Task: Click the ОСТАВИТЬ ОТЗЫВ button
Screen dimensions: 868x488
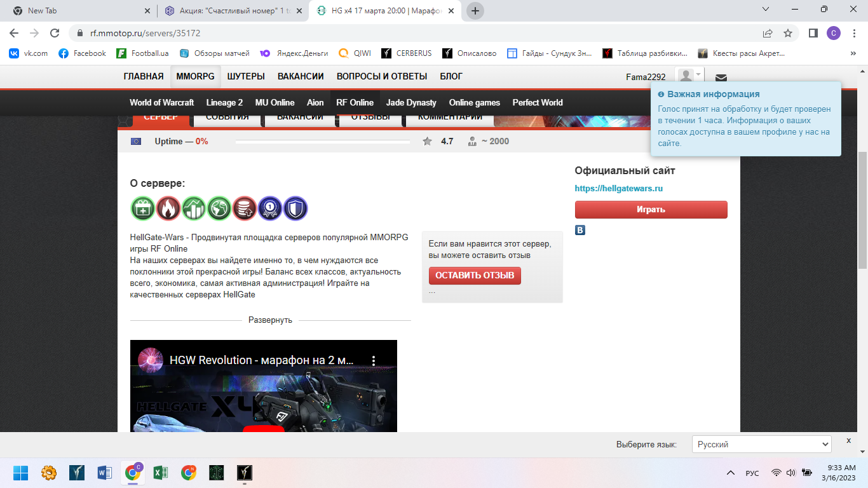Action: coord(475,275)
